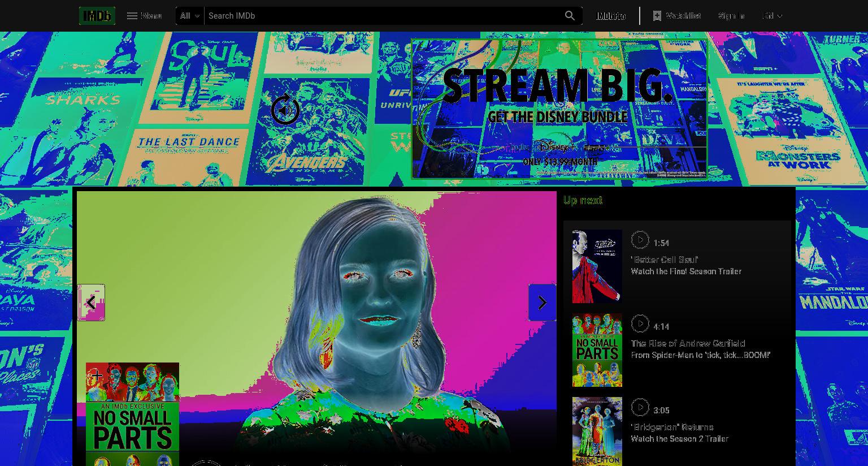This screenshot has height=466, width=868.
Task: Click 'From Spider-Man to tick, tick...BOOM!' text
Action: [701, 355]
